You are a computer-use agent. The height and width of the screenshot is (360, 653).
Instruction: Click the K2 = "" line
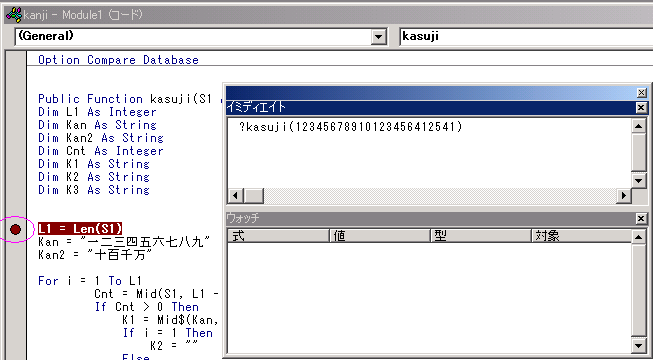[175, 346]
